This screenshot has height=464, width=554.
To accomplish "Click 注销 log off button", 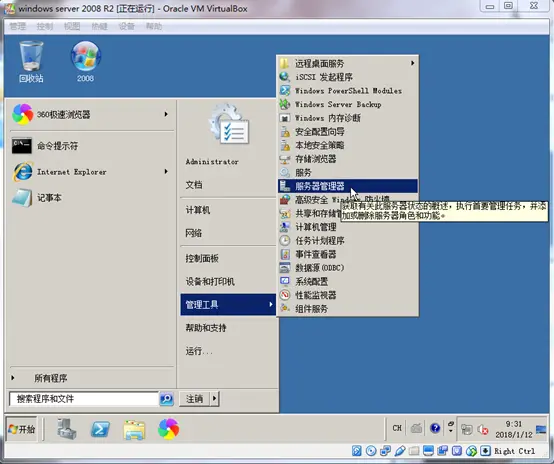I will click(x=195, y=399).
